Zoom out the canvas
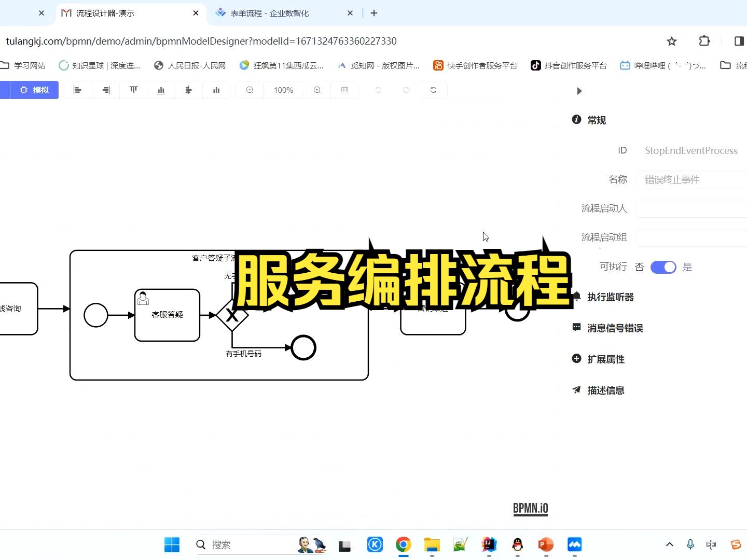 (x=250, y=90)
